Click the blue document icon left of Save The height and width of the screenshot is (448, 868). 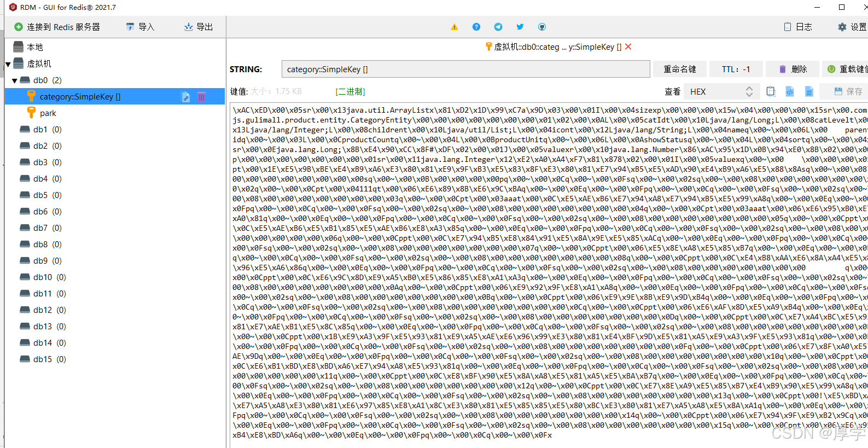point(809,92)
